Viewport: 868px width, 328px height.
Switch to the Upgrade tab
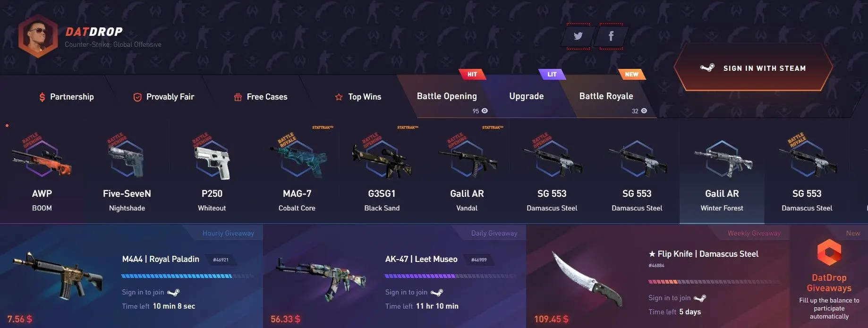coord(526,96)
